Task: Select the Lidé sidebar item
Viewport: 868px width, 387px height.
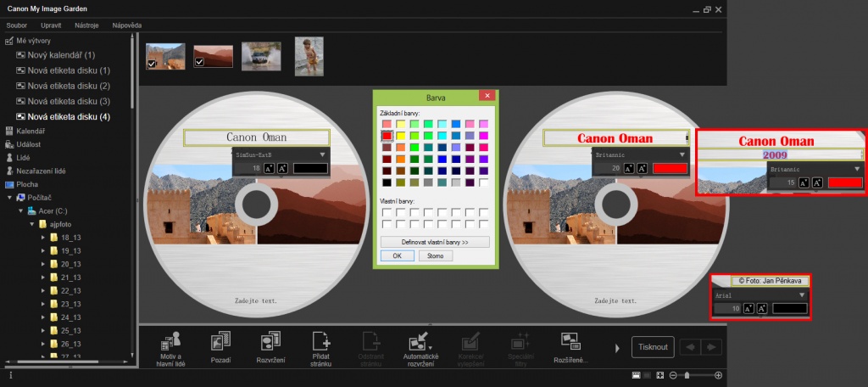Action: [x=21, y=158]
